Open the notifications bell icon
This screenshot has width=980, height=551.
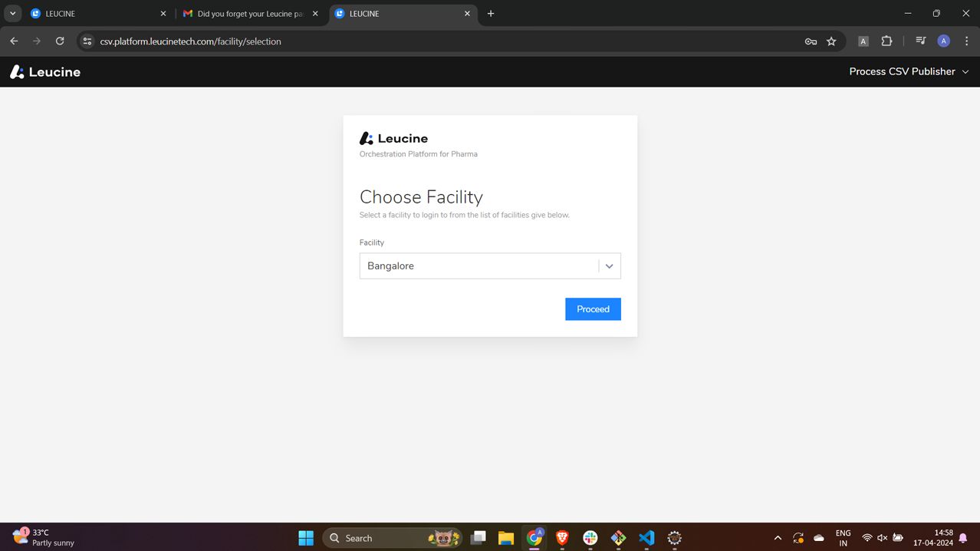[963, 538]
